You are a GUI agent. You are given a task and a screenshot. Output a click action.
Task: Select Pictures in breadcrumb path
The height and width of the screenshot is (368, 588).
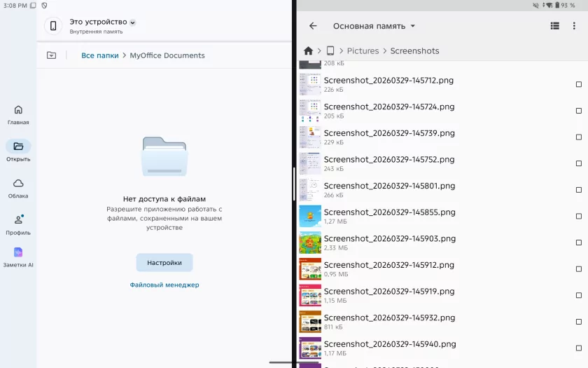pos(363,51)
